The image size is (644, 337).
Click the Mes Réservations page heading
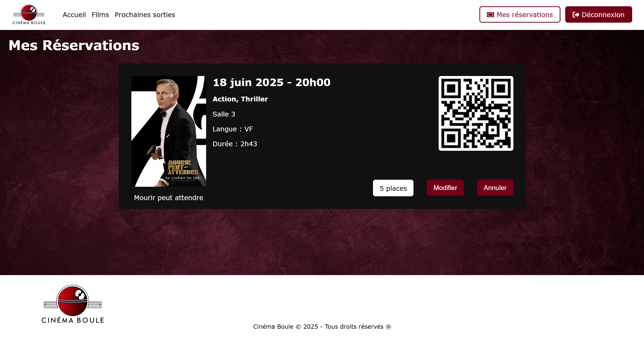74,45
